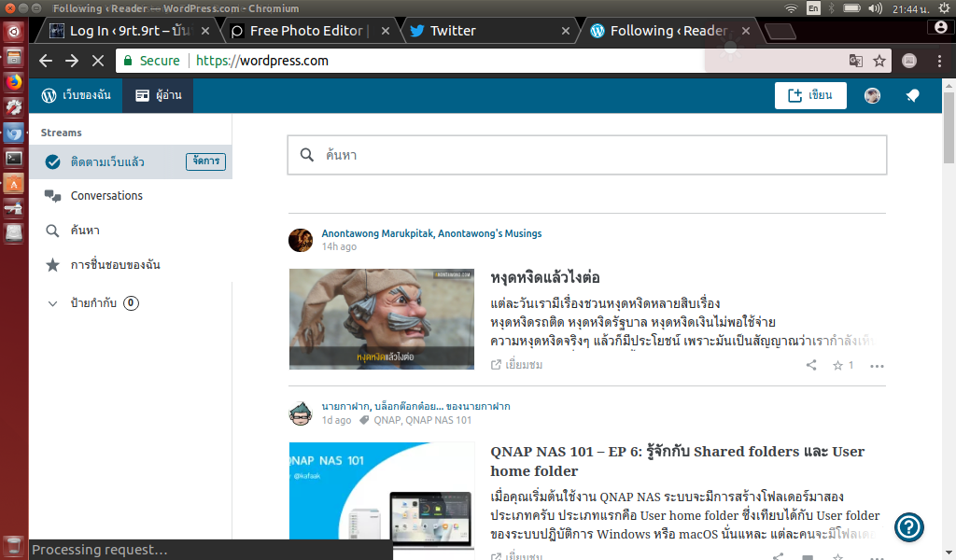Open Terminal from the dock
The image size is (956, 560).
point(13,159)
